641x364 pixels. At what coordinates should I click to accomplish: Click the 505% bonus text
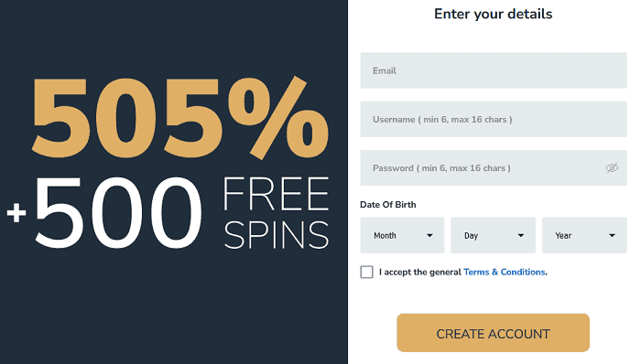tap(179, 118)
